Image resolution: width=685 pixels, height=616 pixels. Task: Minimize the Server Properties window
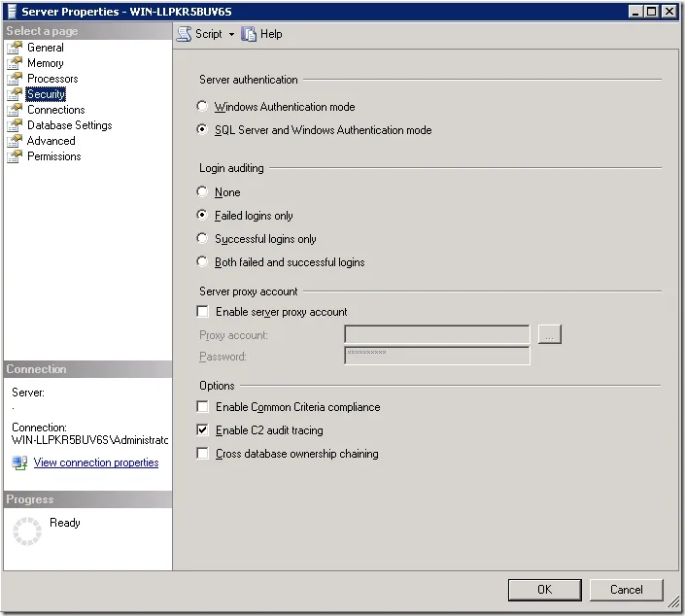click(636, 12)
